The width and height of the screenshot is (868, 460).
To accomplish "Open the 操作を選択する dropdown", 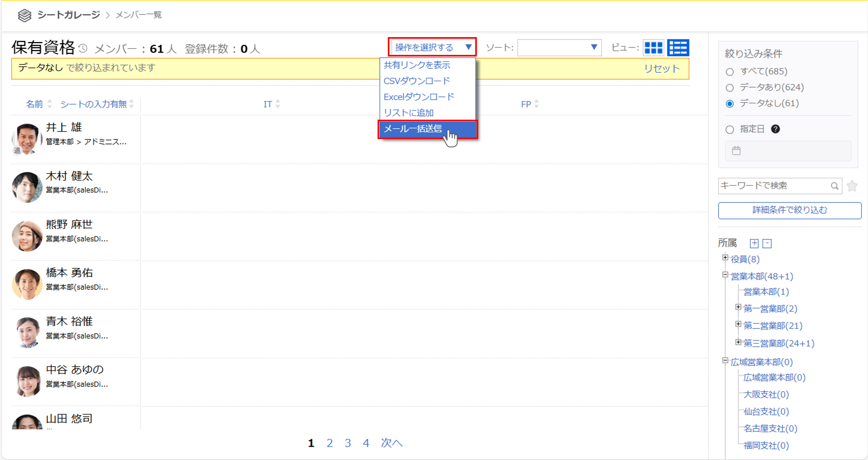I will (x=432, y=47).
